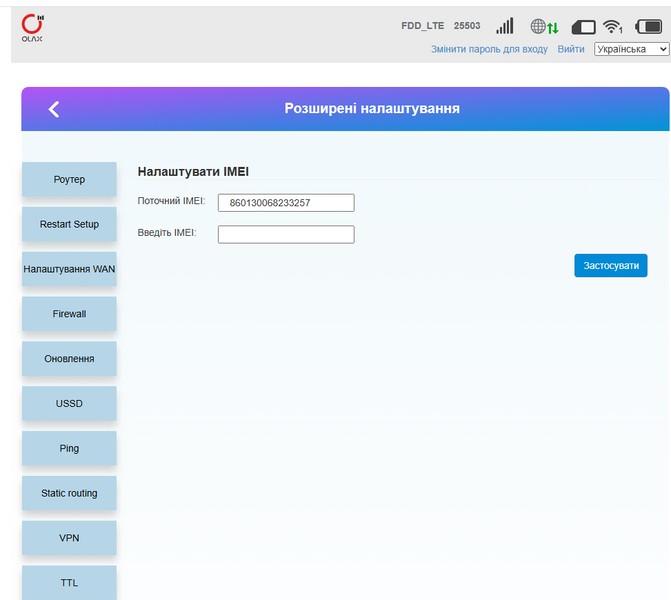Open the Роутер settings section
The image size is (671, 600).
tap(69, 179)
